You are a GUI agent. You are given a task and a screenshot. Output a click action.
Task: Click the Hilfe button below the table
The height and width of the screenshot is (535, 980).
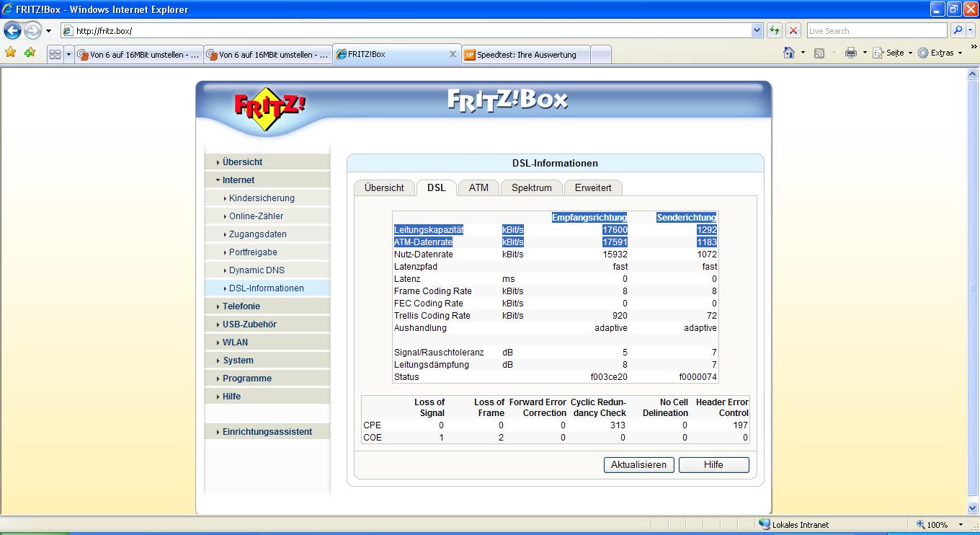tap(713, 465)
